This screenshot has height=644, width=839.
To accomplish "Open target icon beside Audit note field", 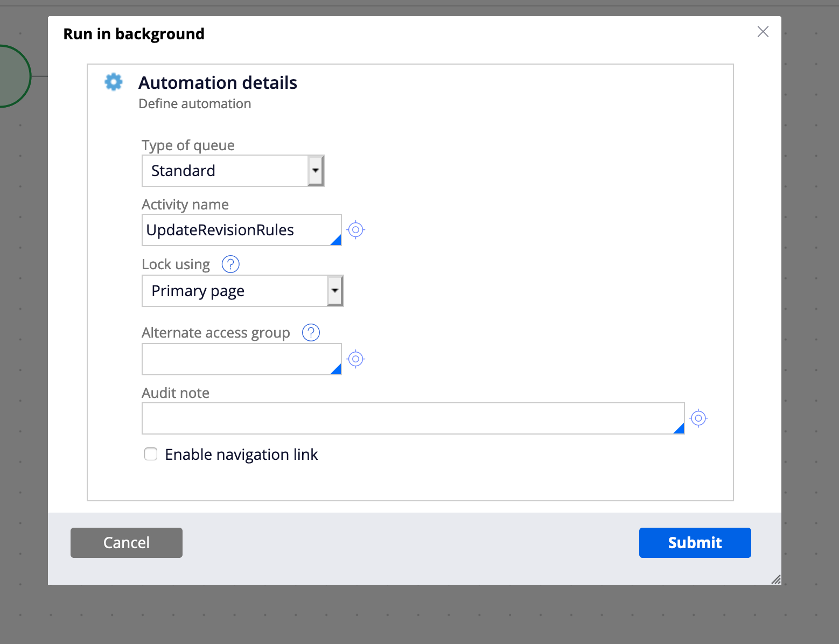I will (x=698, y=418).
